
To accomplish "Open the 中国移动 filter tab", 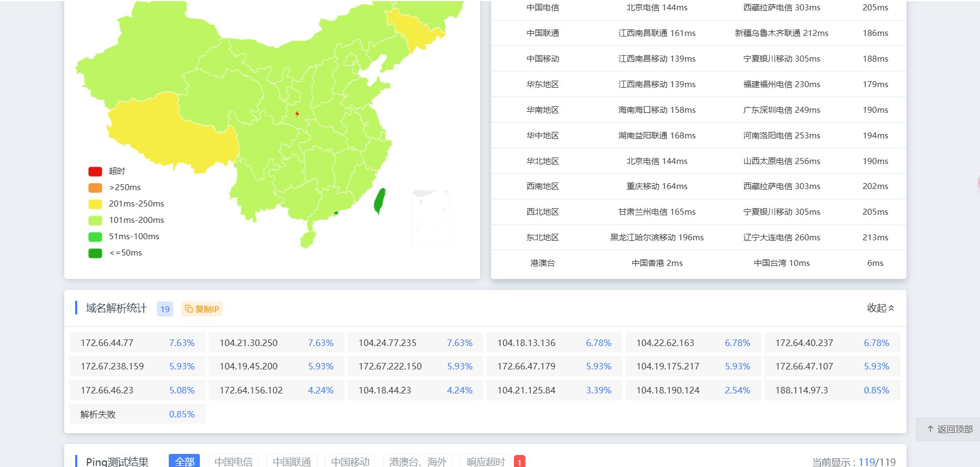I will (350, 461).
